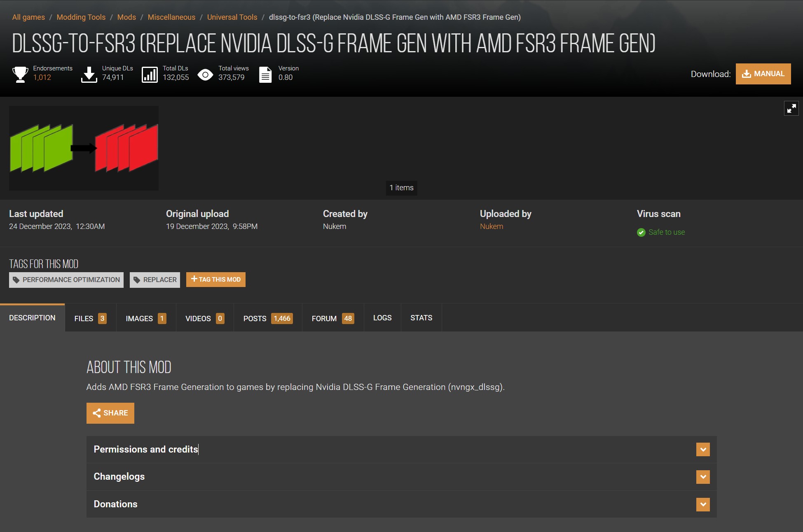
Task: Click the Total DLs value 132,055
Action: tap(176, 77)
